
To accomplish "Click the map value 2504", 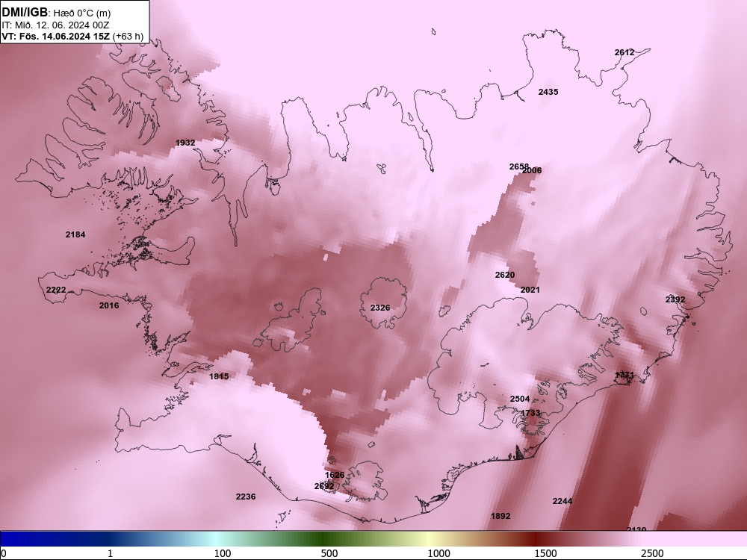I will (520, 399).
